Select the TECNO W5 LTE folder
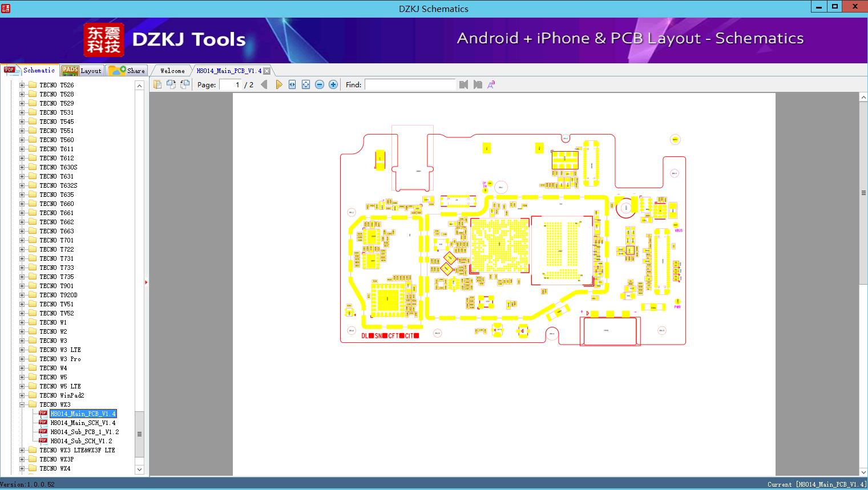Viewport: 868px width, 490px height. (x=60, y=386)
